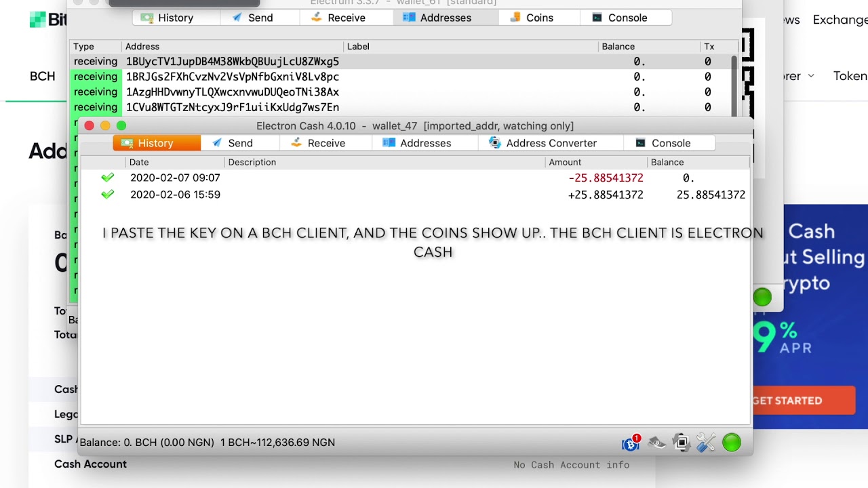The width and height of the screenshot is (868, 488).
Task: Click the Receive icon in Electrum window
Action: tap(316, 18)
